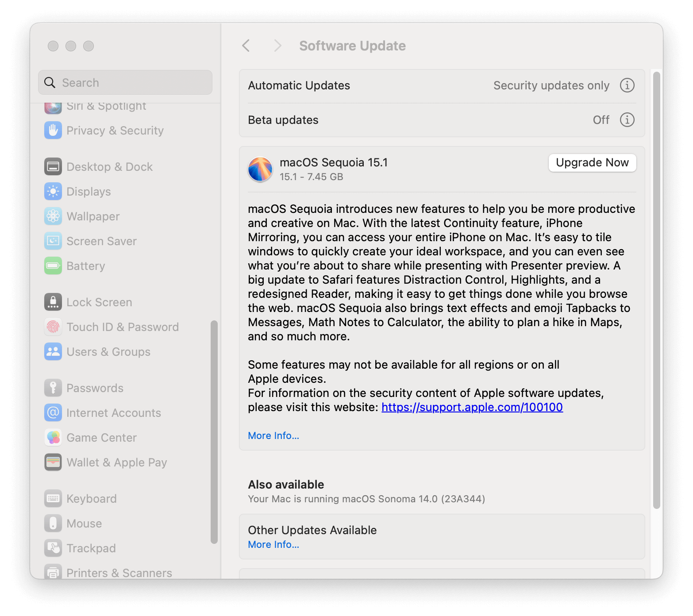Click the main pane vertical scrollbar
The width and height of the screenshot is (693, 616).
tap(657, 290)
